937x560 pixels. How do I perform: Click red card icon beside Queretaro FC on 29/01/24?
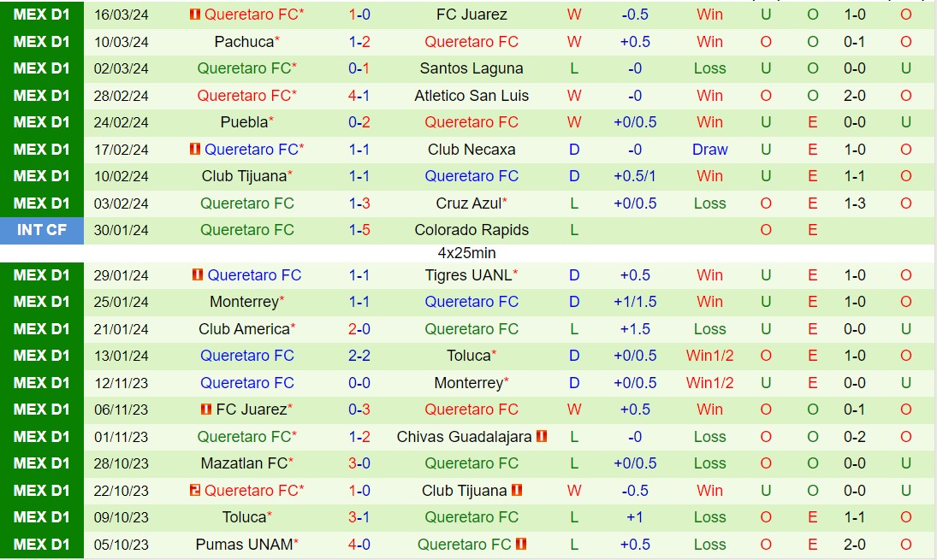tap(198, 275)
